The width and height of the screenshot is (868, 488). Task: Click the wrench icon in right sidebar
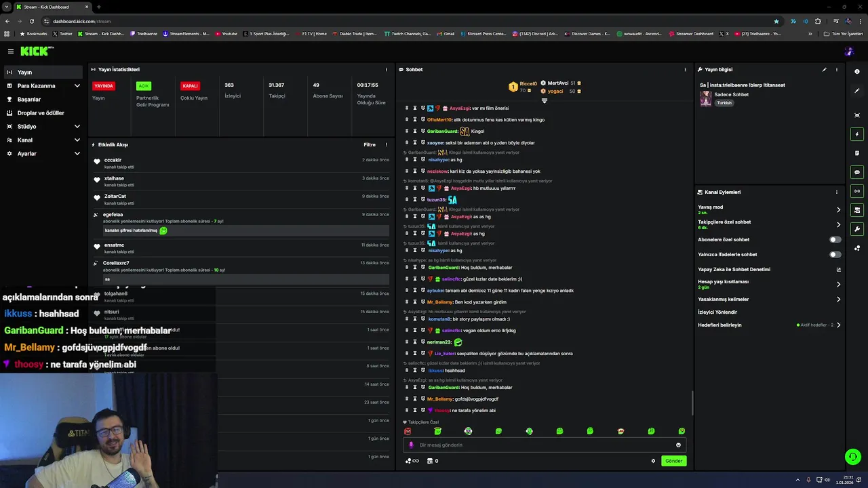point(857,229)
